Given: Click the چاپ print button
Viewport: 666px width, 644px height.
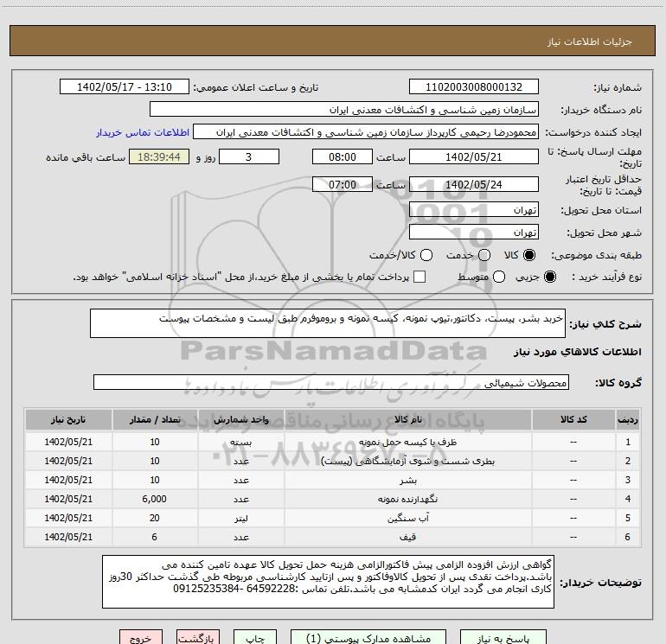Looking at the screenshot, I should point(255,638).
